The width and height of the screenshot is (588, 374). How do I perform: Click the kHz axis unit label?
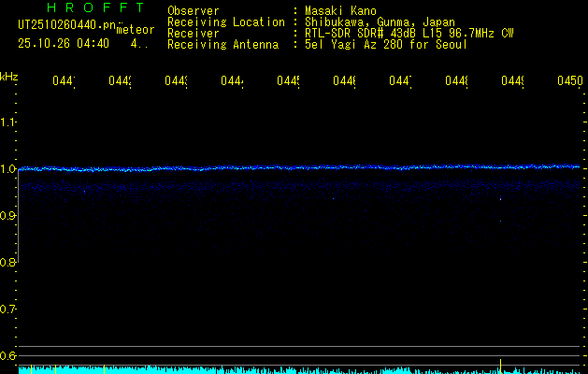pos(8,76)
